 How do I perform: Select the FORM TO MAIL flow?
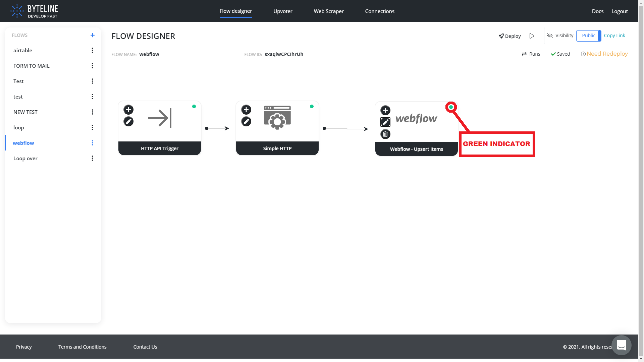pos(32,66)
